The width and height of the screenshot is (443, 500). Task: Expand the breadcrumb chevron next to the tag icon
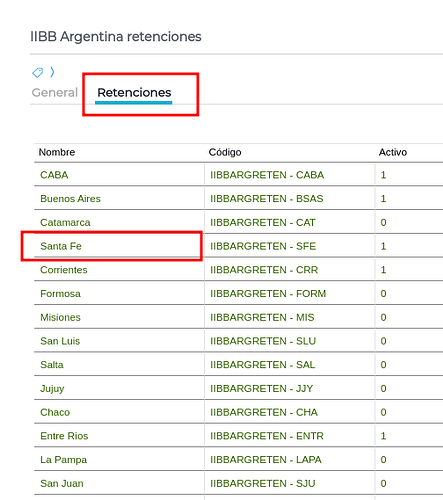point(52,72)
